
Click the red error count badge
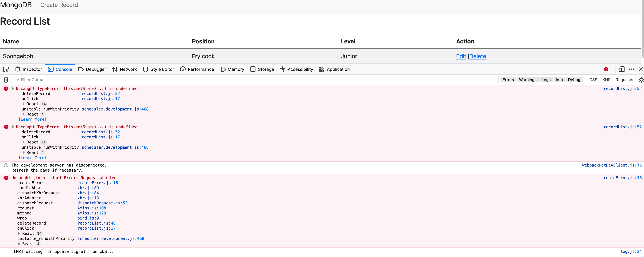tap(608, 69)
